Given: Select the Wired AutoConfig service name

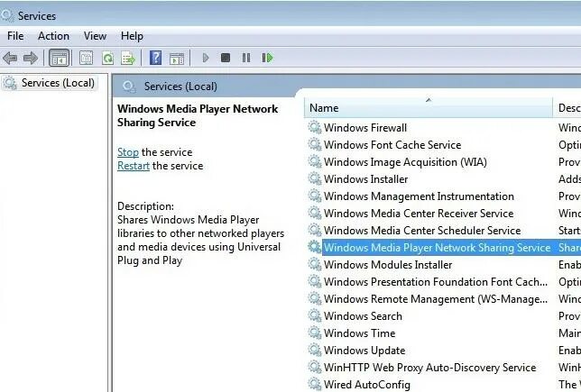Looking at the screenshot, I should pos(367,385).
